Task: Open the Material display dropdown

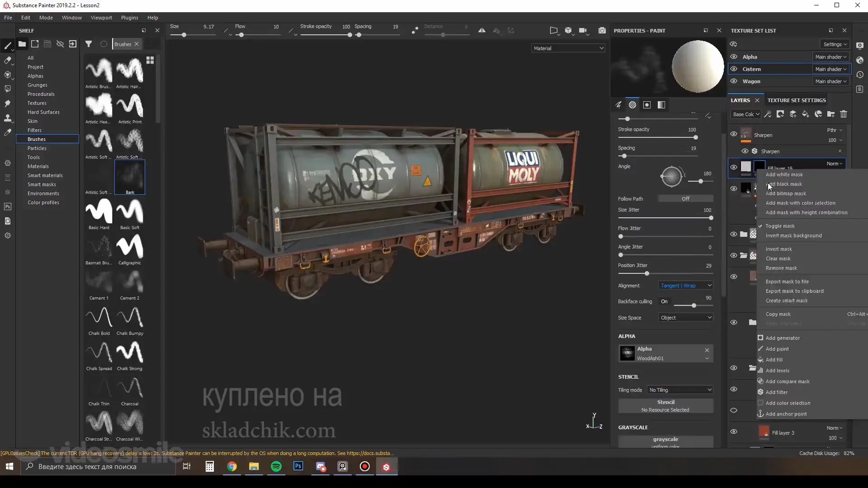Action: [568, 48]
